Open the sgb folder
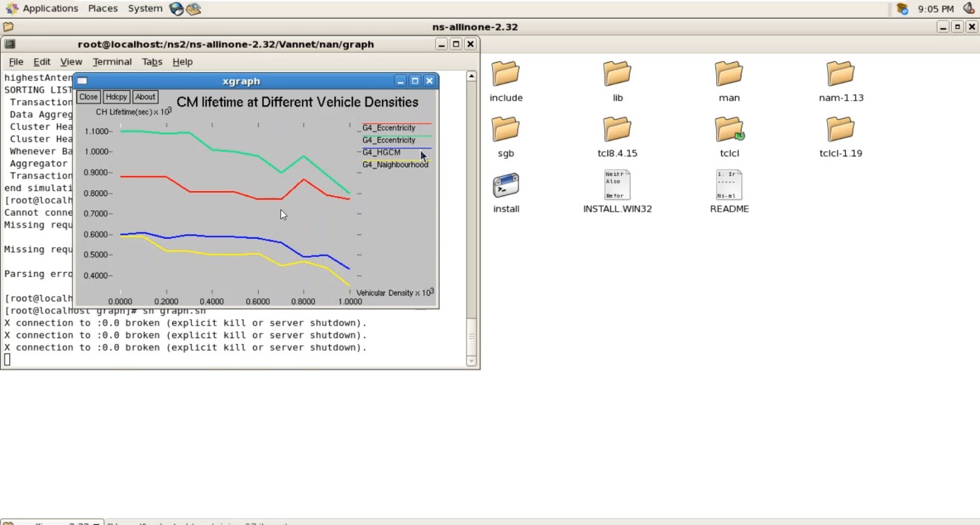 click(506, 129)
